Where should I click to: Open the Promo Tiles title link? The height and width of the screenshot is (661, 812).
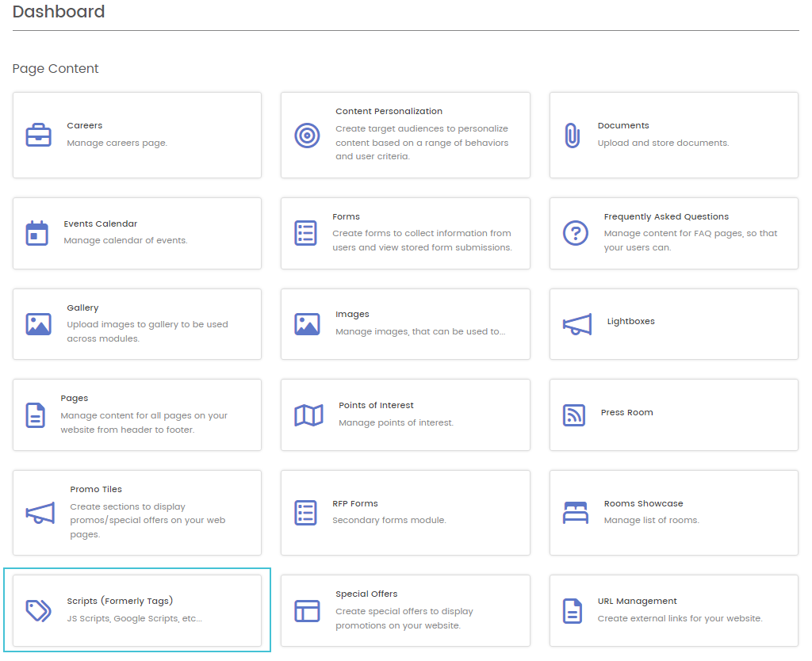[96, 489]
